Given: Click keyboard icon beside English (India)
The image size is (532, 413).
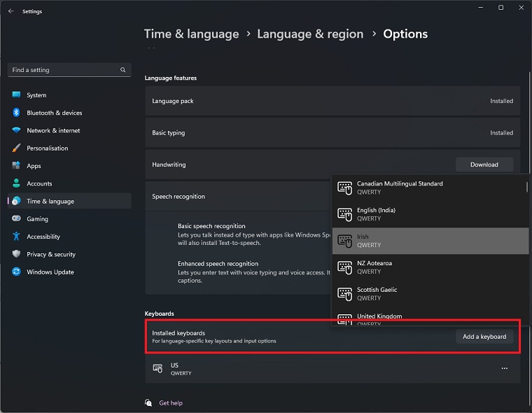Looking at the screenshot, I should click(x=344, y=214).
